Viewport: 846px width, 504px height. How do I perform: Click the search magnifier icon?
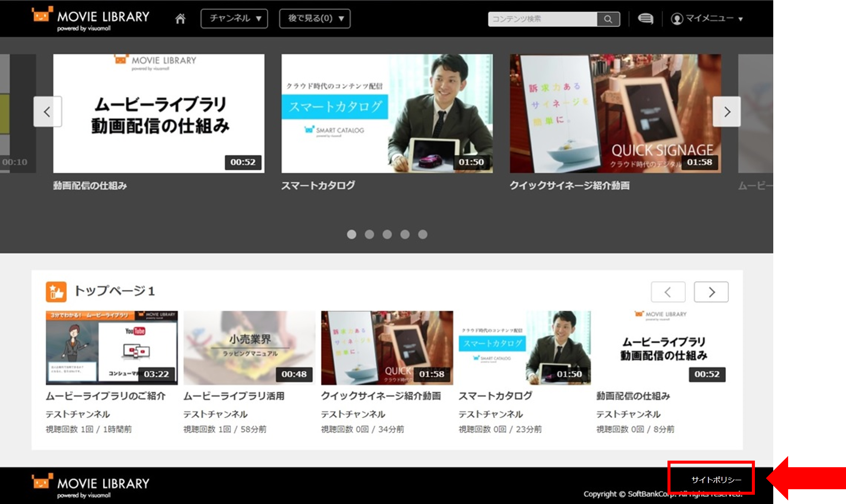pos(608,19)
